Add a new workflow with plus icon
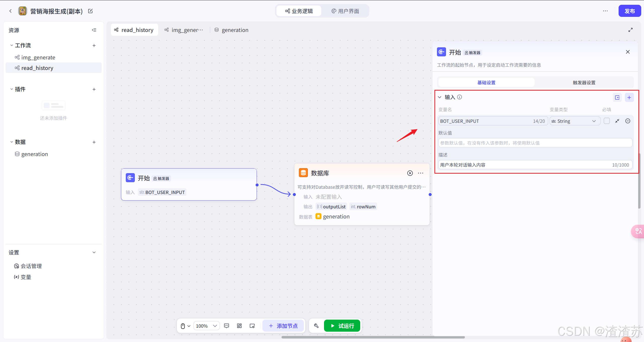The image size is (644, 342). (x=94, y=46)
